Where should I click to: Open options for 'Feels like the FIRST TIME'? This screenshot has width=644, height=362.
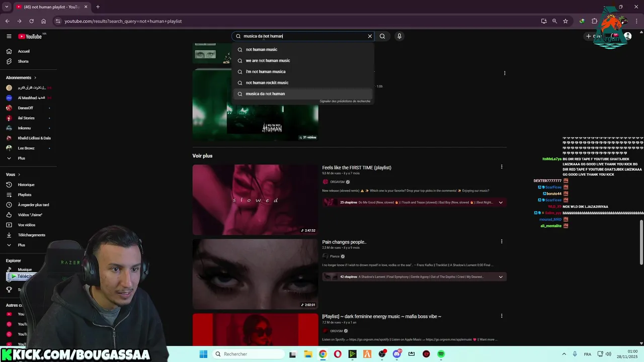501,167
